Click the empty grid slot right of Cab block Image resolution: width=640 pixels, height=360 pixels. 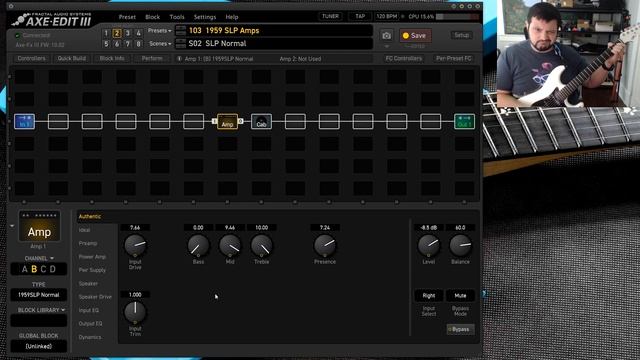(295, 122)
